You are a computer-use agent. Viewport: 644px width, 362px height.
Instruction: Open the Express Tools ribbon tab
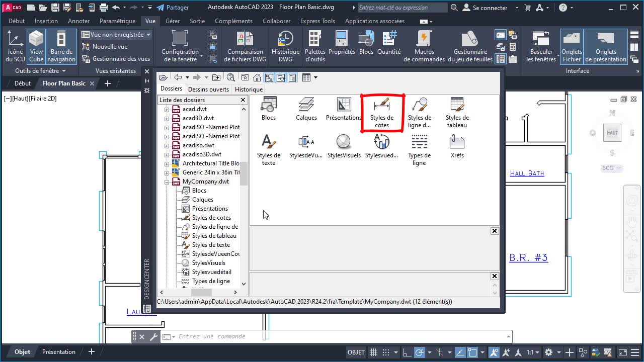click(x=317, y=21)
